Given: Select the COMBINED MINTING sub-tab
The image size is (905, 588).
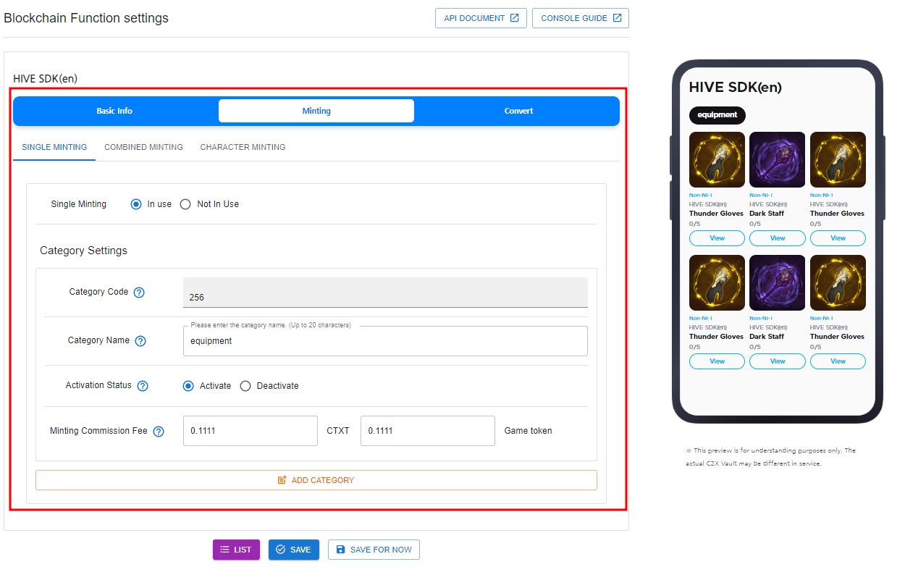Looking at the screenshot, I should 143,147.
